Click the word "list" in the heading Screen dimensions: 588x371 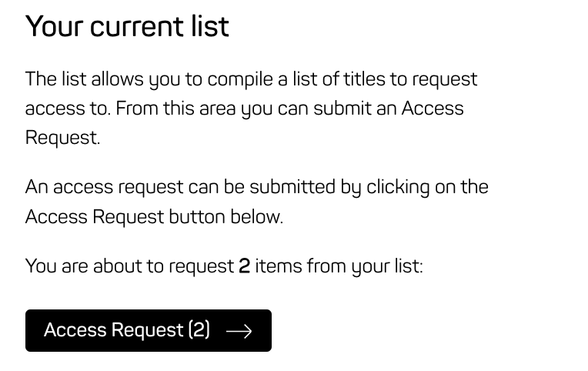[x=211, y=26]
